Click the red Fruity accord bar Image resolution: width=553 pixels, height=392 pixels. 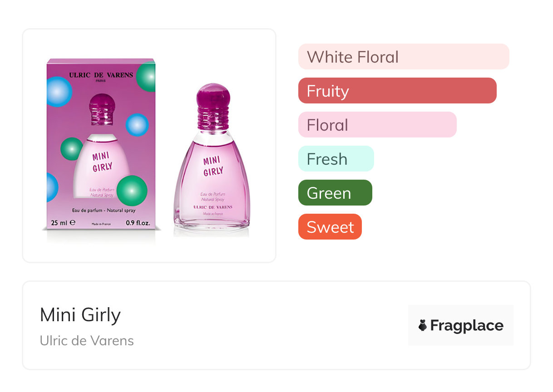[x=397, y=91]
